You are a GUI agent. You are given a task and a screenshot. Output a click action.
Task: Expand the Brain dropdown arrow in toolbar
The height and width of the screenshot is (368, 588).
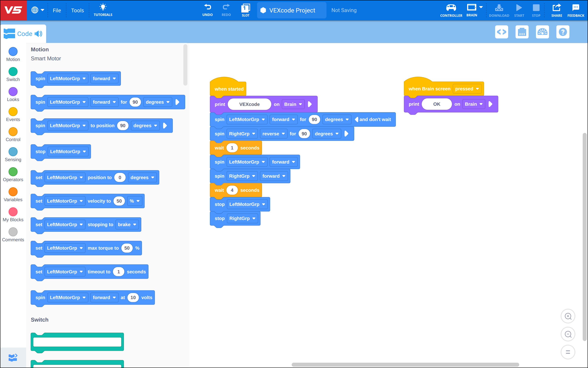pos(481,7)
